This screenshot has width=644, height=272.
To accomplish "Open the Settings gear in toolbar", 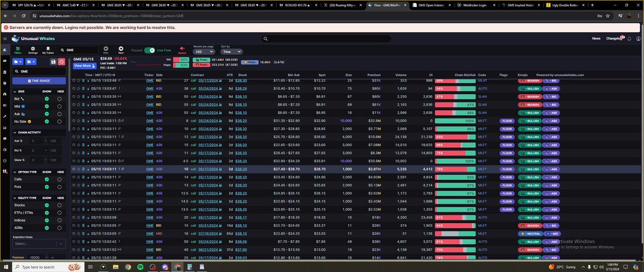I will click(33, 49).
